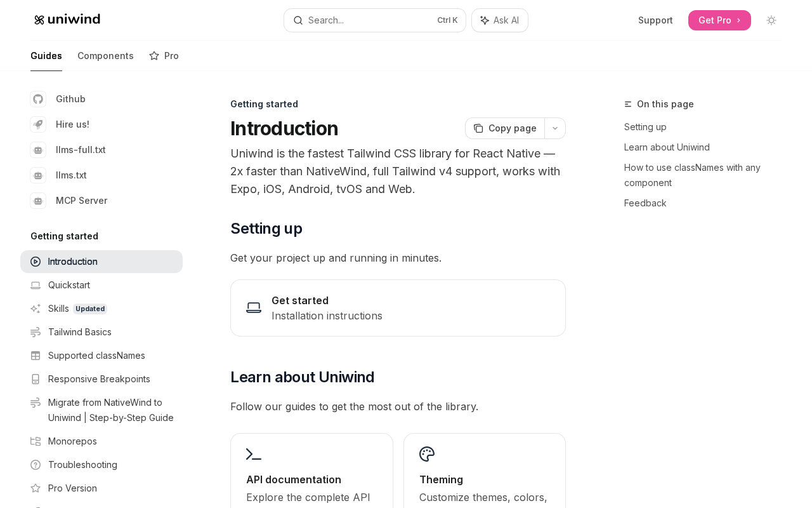Open the Search field
This screenshot has height=508, width=812.
point(374,20)
